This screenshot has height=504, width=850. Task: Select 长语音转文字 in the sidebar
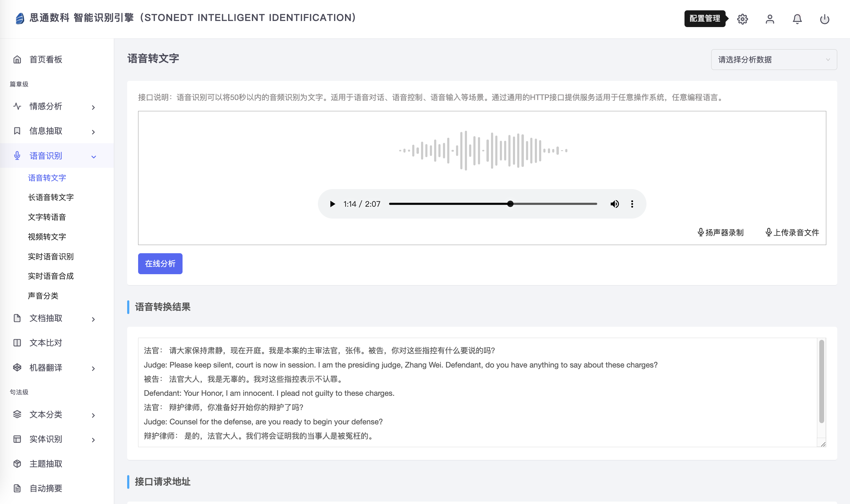51,197
